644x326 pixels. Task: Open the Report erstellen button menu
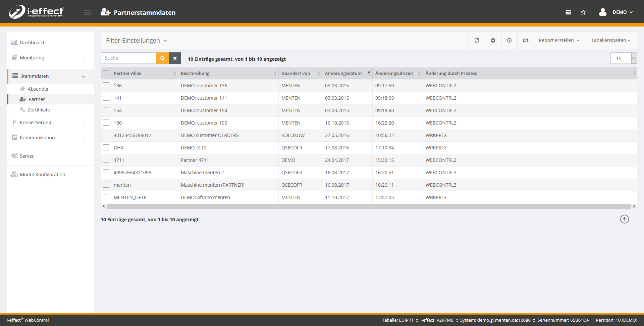click(x=559, y=40)
